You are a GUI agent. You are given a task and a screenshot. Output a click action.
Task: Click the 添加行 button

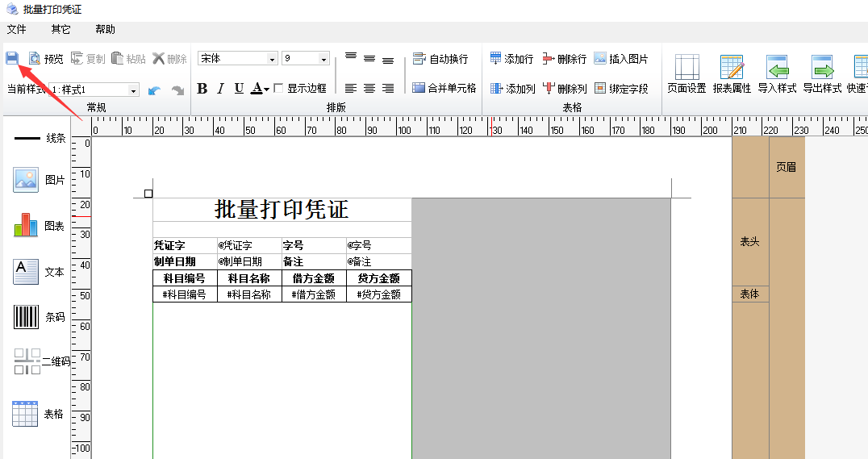coord(511,59)
